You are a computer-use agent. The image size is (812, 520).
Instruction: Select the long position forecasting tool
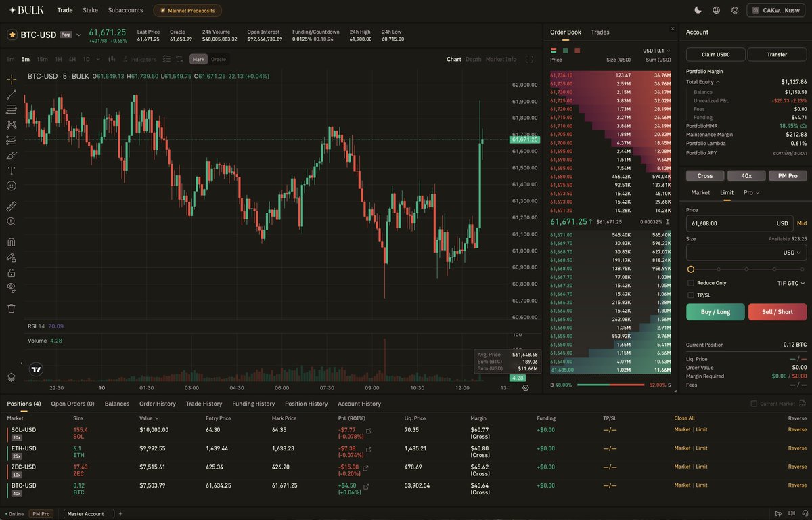coord(11,140)
